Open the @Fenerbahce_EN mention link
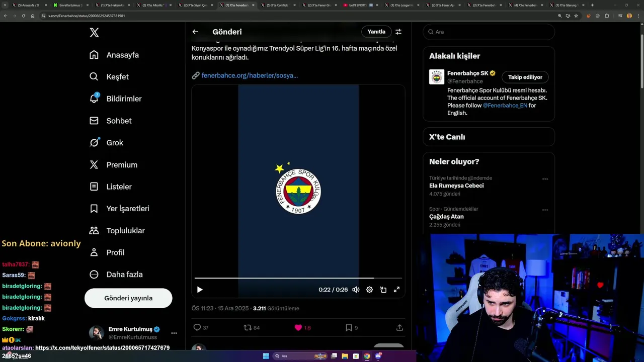Screen dimensions: 644x362 (505, 106)
